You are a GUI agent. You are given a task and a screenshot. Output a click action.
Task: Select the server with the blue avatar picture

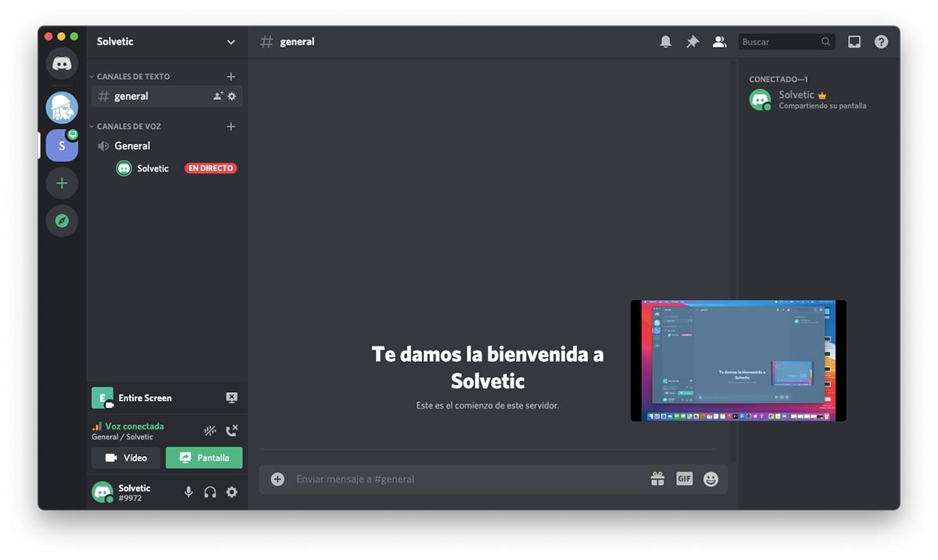coord(62,108)
